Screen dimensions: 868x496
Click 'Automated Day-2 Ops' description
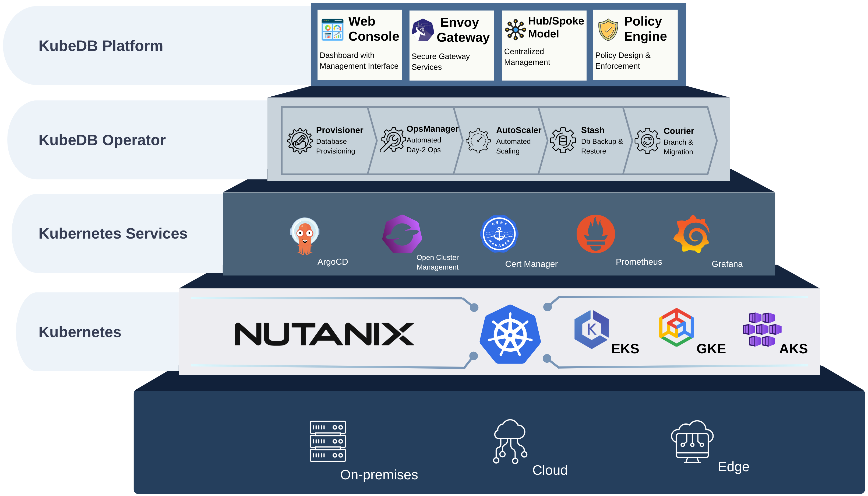pos(424,145)
